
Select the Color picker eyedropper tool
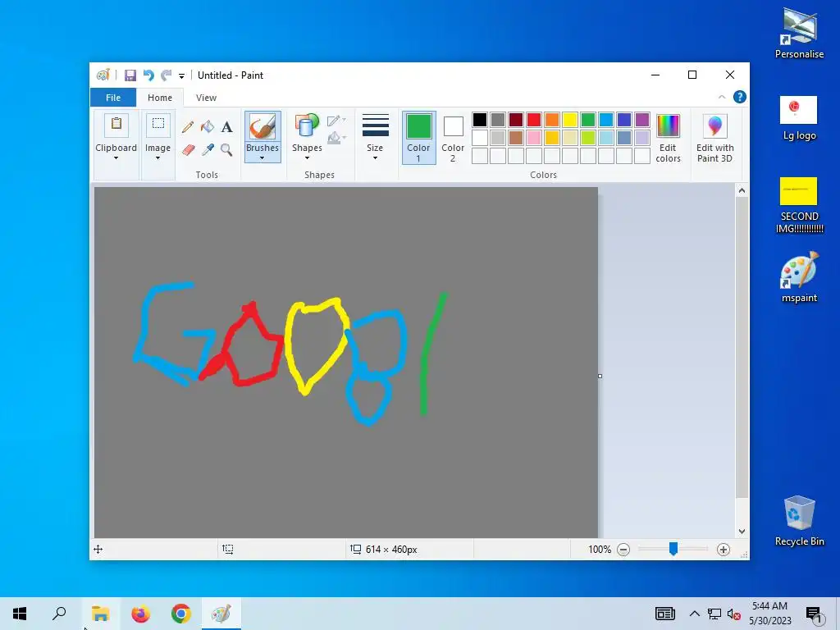tap(208, 149)
